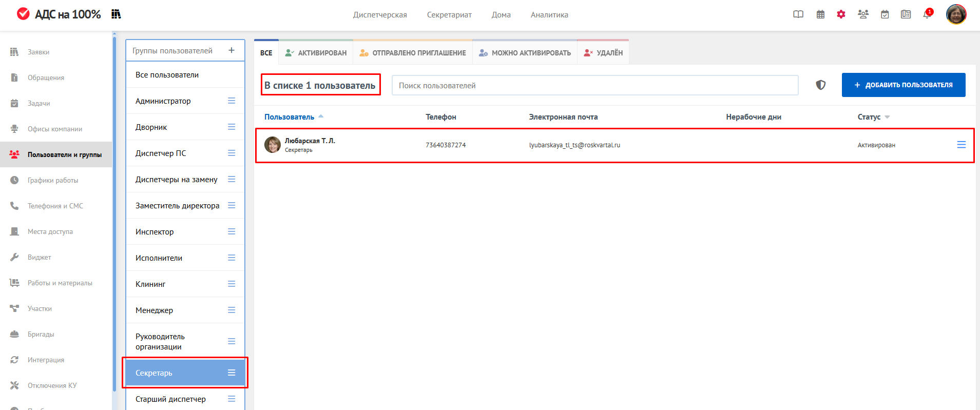Click the Поиск пользователей search field
This screenshot has height=410, width=980.
(x=594, y=85)
